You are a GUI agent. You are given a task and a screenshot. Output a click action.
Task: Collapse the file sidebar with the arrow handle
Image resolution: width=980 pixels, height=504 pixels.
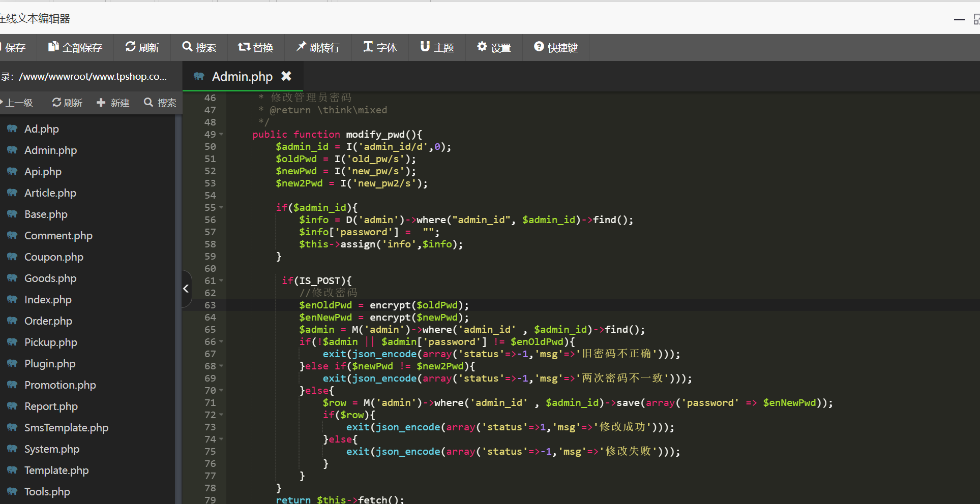click(x=186, y=289)
